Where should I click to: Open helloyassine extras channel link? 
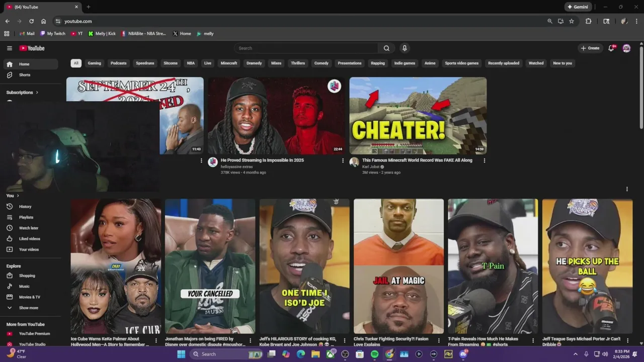[x=237, y=166]
